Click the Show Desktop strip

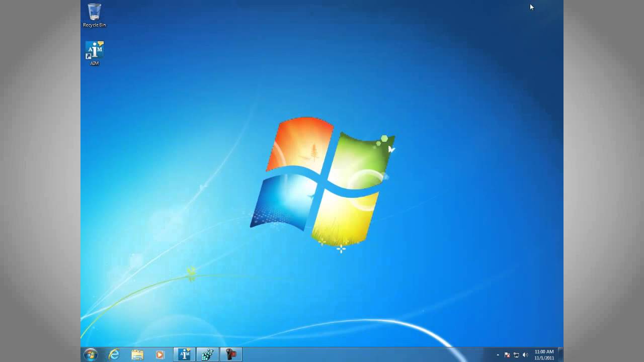tap(560, 354)
